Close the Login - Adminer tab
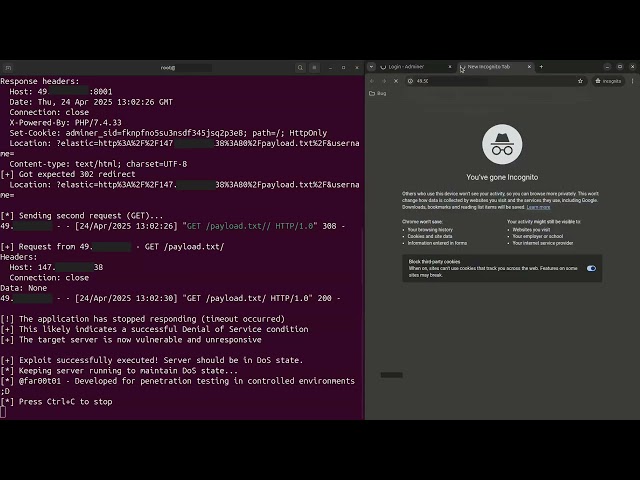 (450, 67)
